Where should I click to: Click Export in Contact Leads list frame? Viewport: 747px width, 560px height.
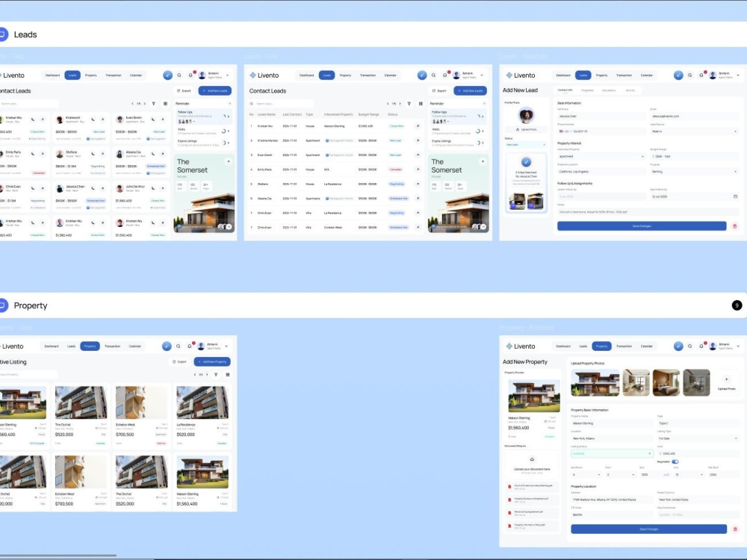coord(439,90)
